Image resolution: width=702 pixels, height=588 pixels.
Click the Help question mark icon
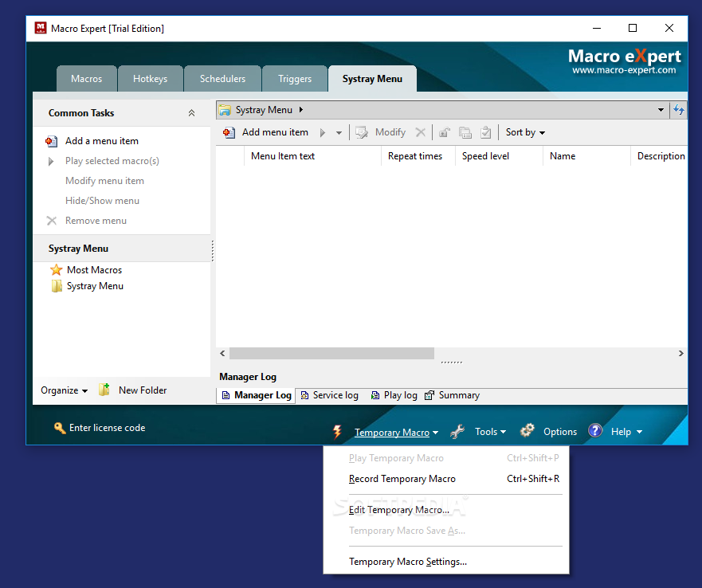tap(595, 431)
